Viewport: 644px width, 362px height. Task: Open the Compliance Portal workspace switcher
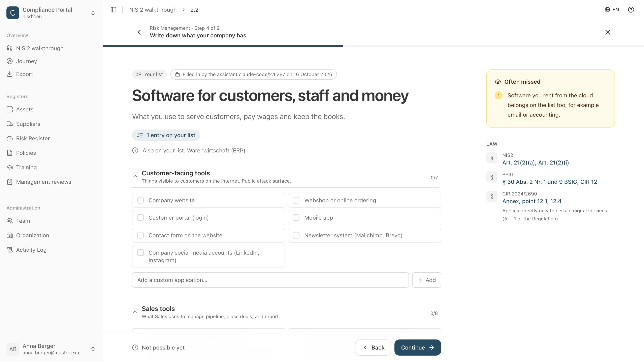pyautogui.click(x=93, y=13)
